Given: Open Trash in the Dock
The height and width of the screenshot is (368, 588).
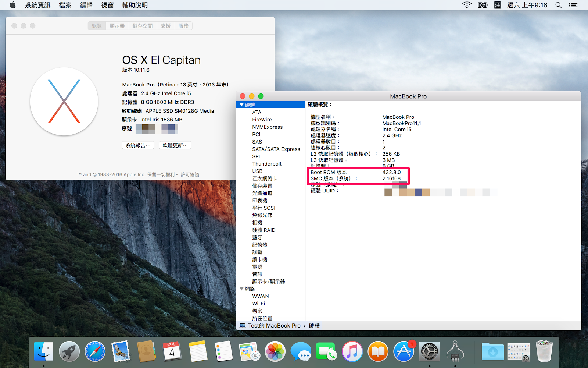Looking at the screenshot, I should tap(544, 351).
